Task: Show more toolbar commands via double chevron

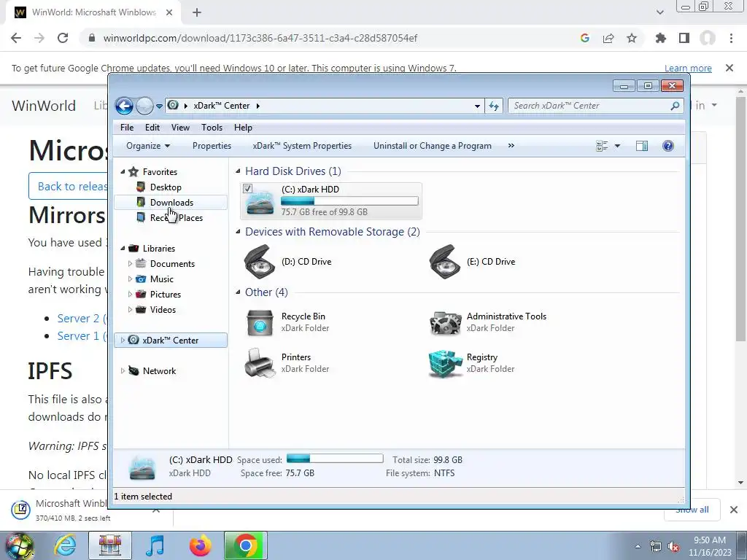Action: pyautogui.click(x=511, y=146)
